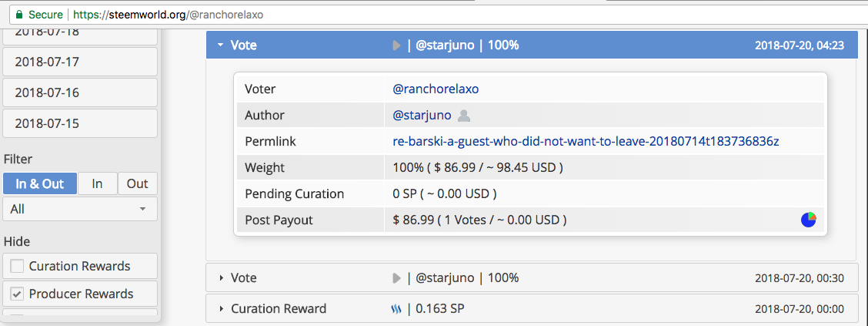Click the green Secure padlock icon
This screenshot has width=868, height=326.
pos(14,15)
